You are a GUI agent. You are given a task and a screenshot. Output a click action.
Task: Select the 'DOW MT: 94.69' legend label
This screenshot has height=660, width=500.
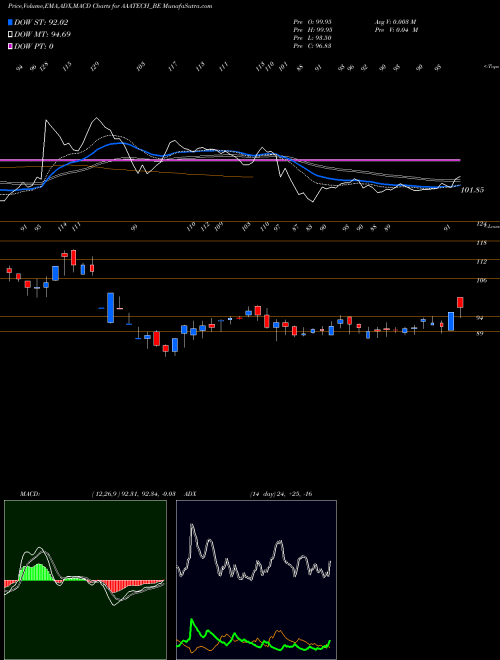(43, 34)
